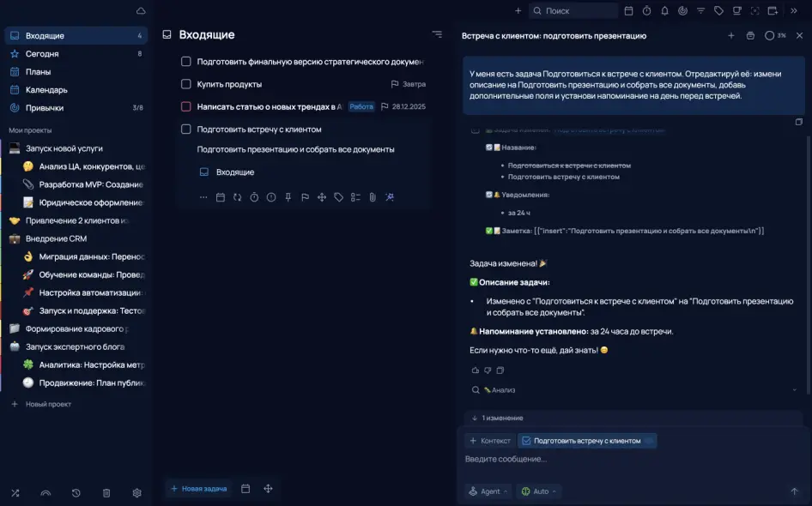Open the filter icon in top toolbar
This screenshot has width=812, height=506.
(700, 11)
